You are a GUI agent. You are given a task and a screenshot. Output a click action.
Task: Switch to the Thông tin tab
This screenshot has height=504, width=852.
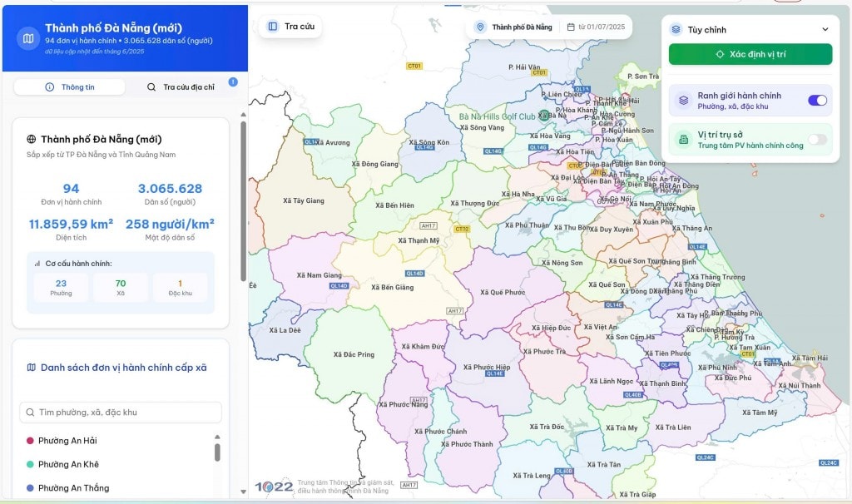(70, 86)
